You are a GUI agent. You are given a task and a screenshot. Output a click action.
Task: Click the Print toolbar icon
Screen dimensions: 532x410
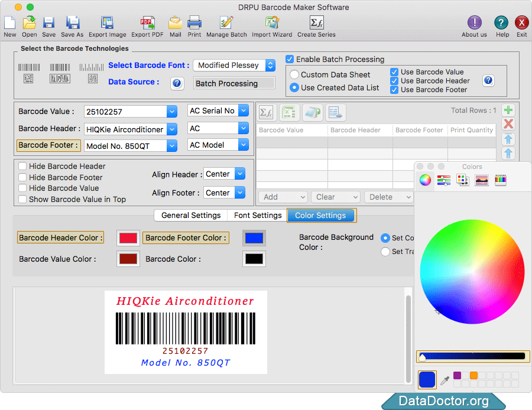click(x=194, y=22)
